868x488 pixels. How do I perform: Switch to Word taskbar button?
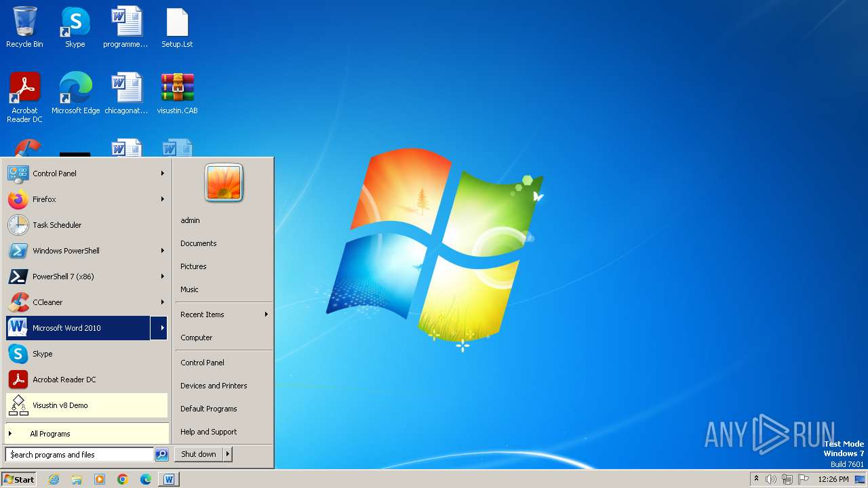[x=169, y=479]
